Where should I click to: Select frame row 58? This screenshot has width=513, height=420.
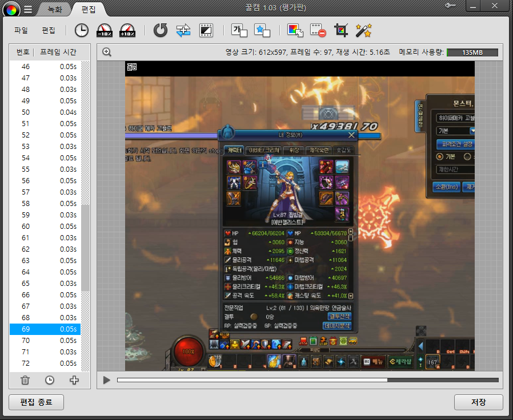coord(45,204)
